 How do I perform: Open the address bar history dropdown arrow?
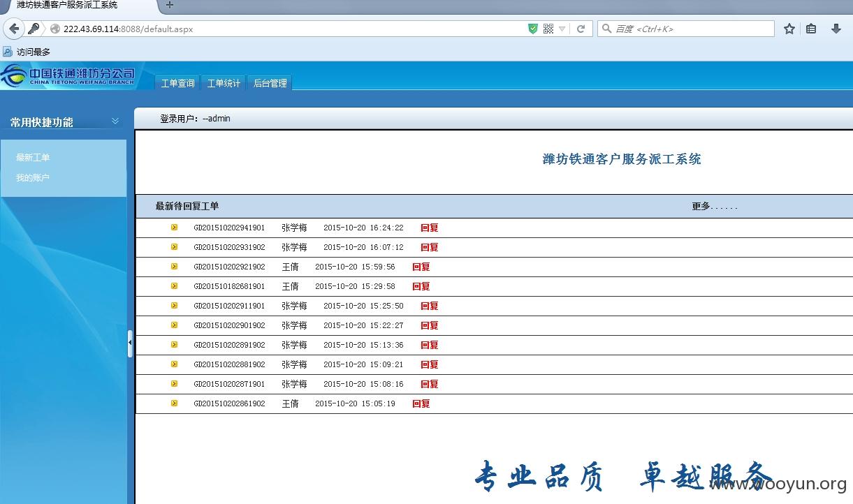(x=562, y=29)
